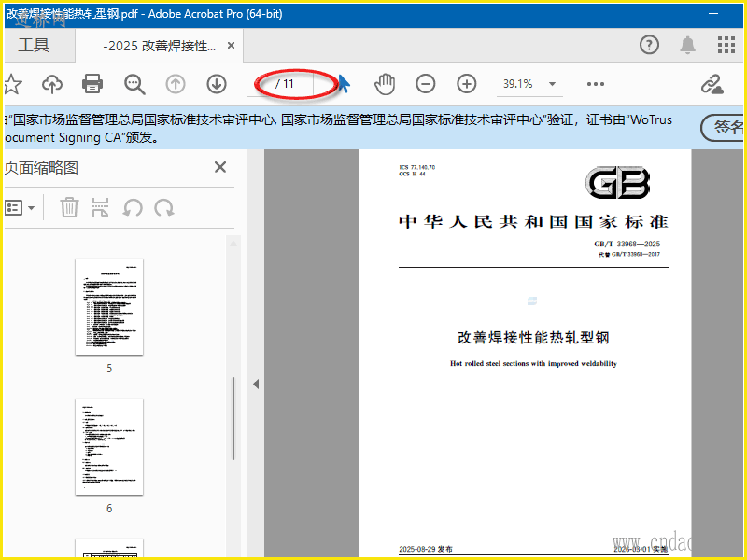
Task: Click the page 6 number label
Action: coord(109,509)
